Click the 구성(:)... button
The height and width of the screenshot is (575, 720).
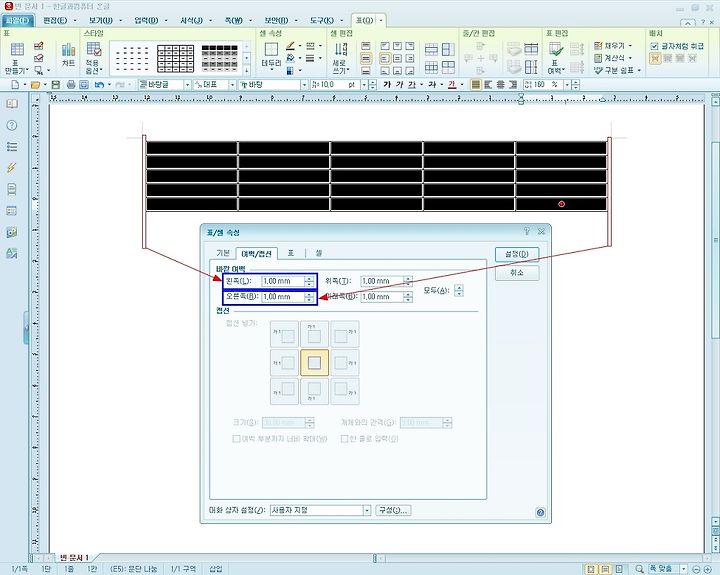point(394,510)
